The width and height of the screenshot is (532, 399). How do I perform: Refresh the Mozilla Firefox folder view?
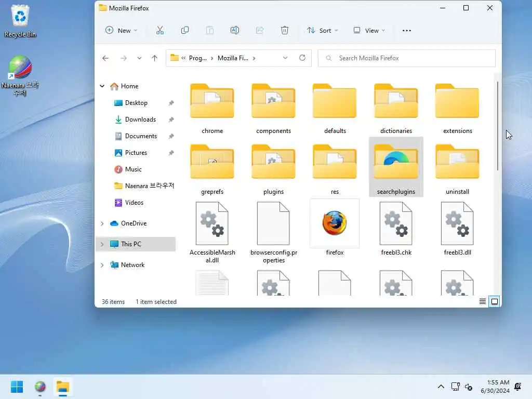pos(302,58)
